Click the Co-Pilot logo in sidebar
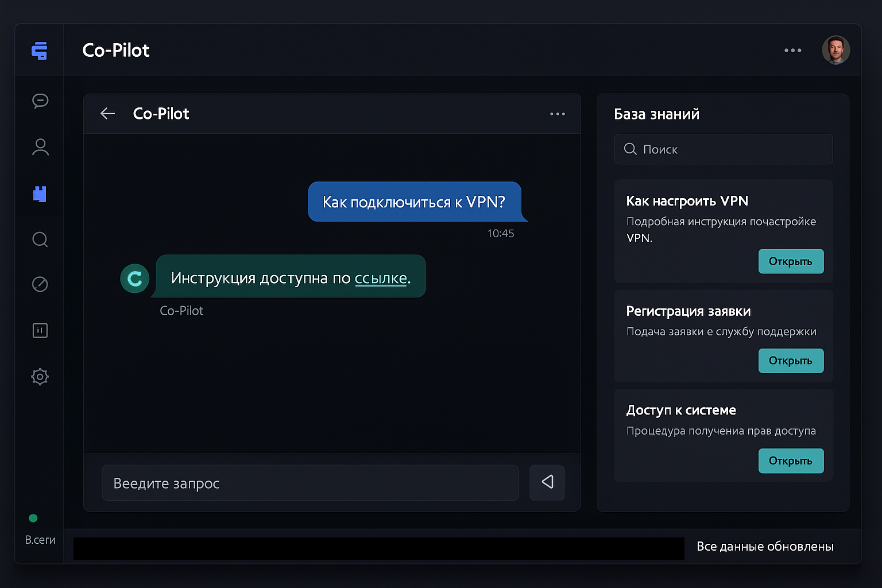The height and width of the screenshot is (588, 882). point(39,51)
